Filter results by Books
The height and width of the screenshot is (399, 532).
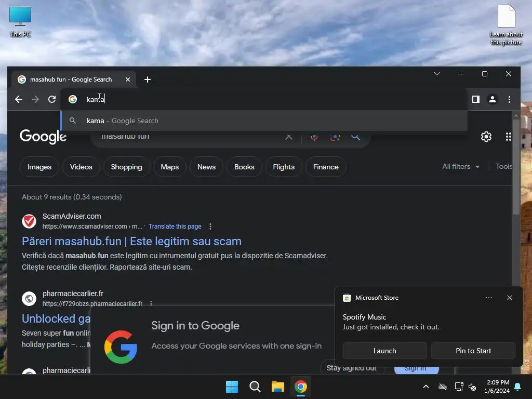[244, 167]
